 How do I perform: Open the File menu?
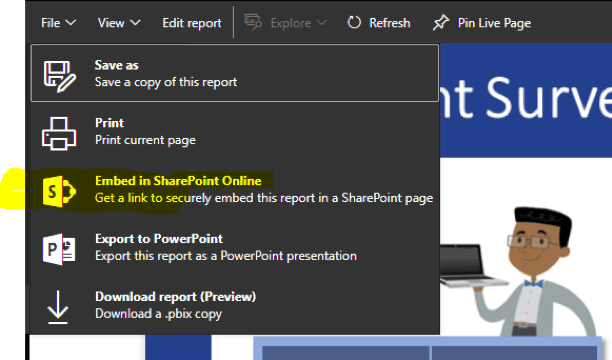point(58,23)
